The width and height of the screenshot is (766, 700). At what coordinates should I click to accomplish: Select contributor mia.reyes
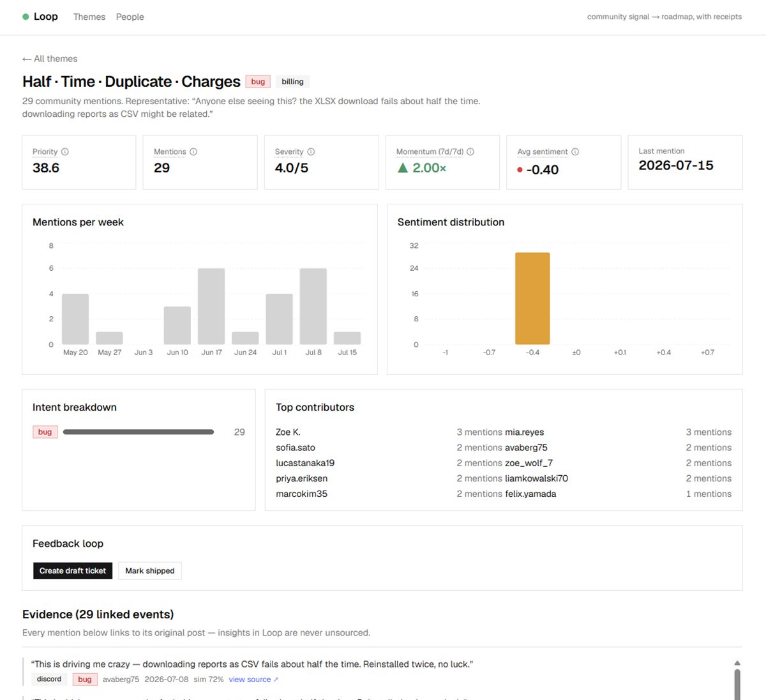point(525,432)
